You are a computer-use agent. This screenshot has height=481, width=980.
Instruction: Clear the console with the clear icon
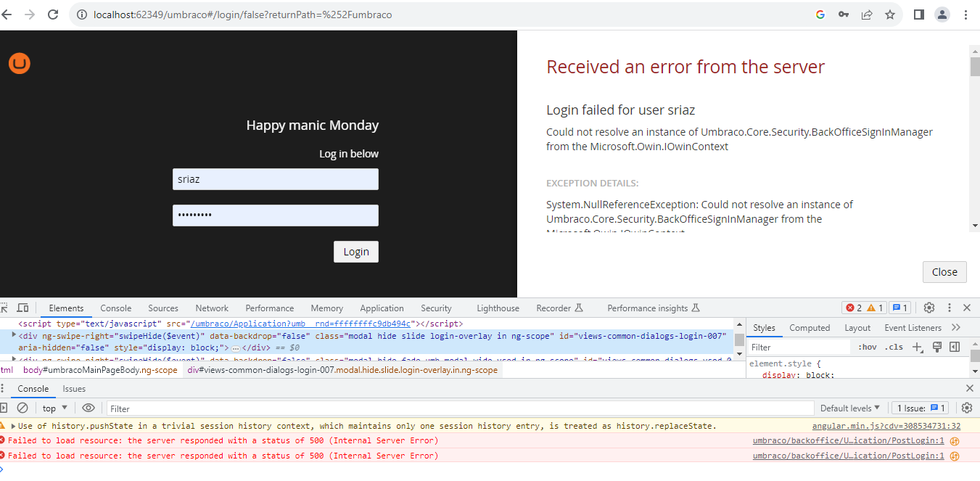(22, 408)
